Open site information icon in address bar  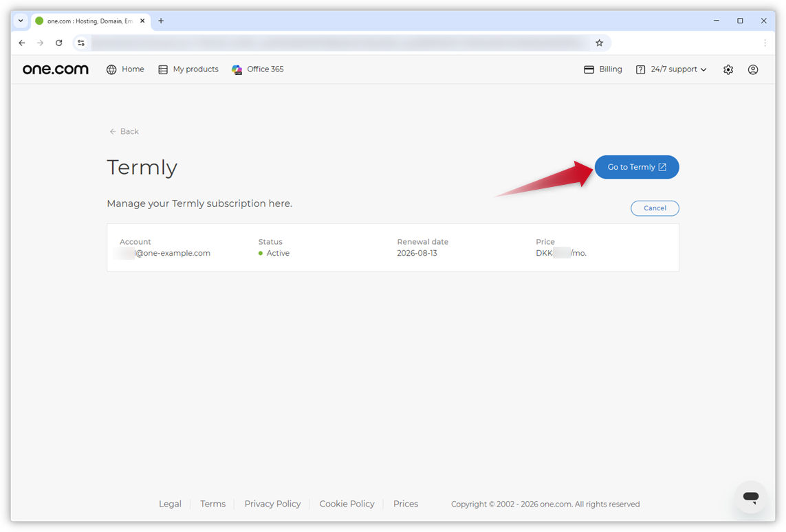(x=81, y=43)
